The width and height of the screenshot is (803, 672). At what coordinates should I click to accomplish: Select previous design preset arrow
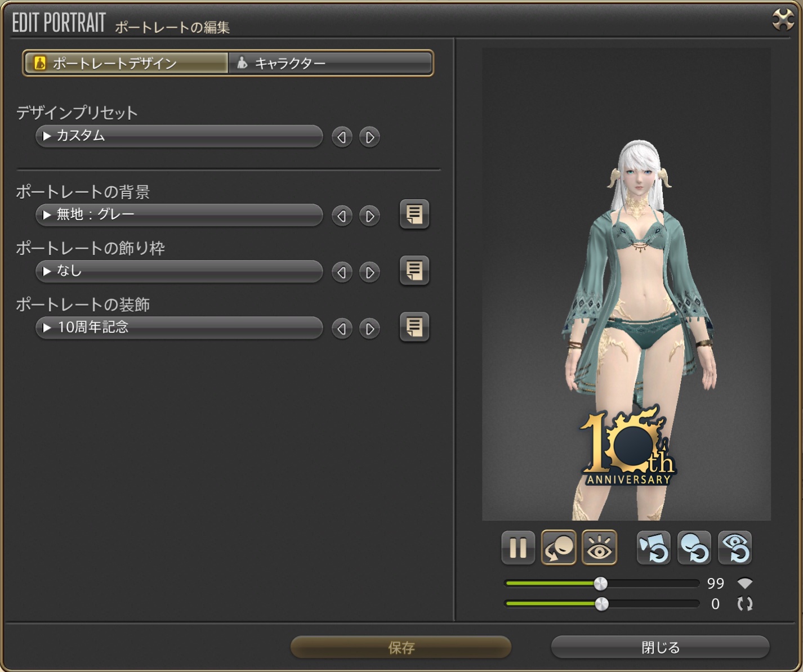[x=342, y=137]
